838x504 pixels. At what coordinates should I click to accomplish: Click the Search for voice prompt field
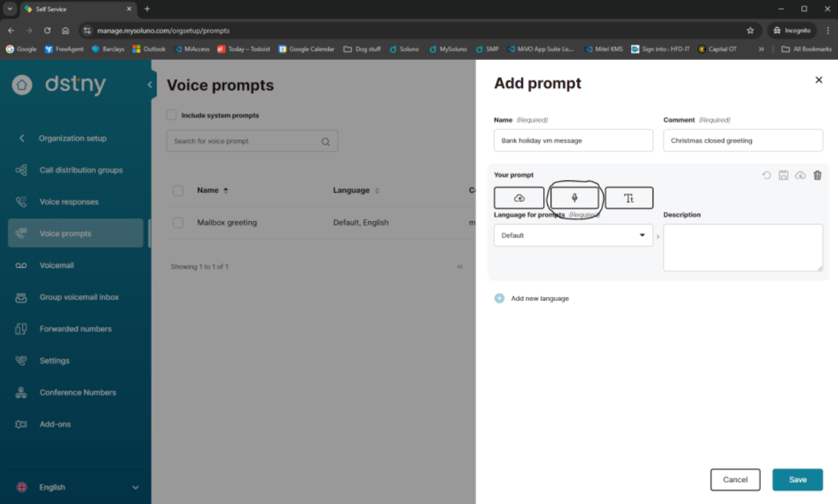(x=252, y=141)
